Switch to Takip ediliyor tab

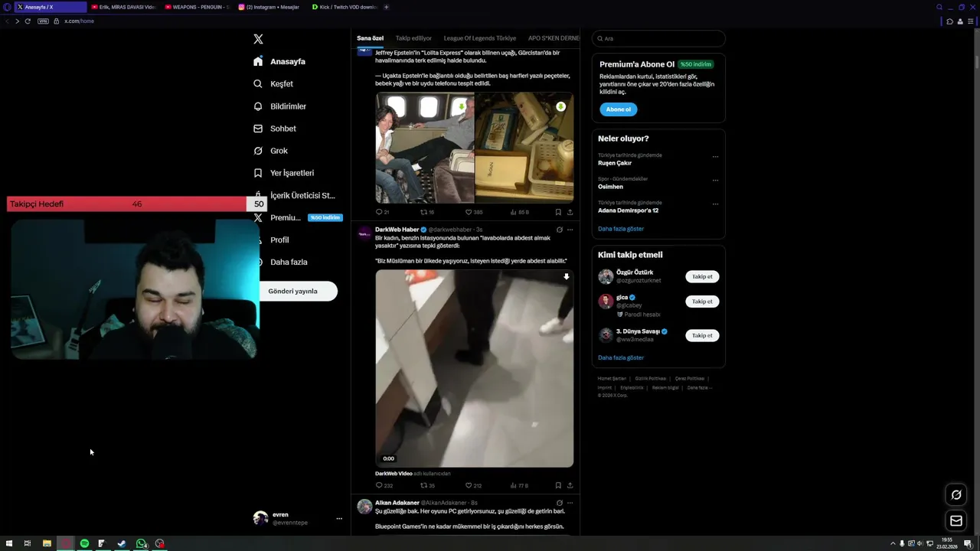pos(413,38)
